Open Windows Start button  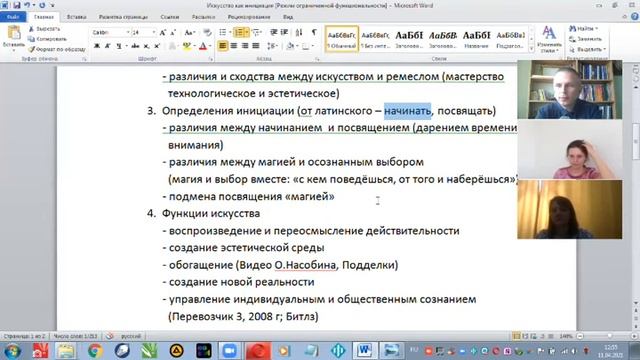pyautogui.click(x=12, y=351)
